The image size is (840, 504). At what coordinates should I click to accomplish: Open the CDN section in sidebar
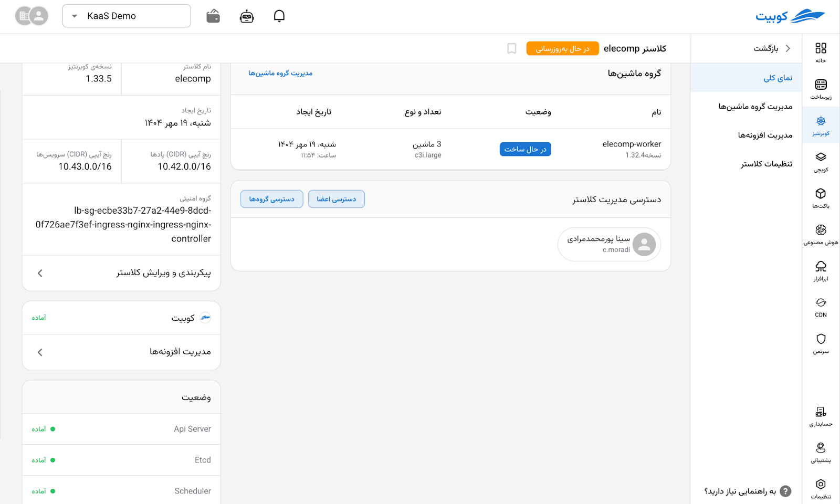821,308
